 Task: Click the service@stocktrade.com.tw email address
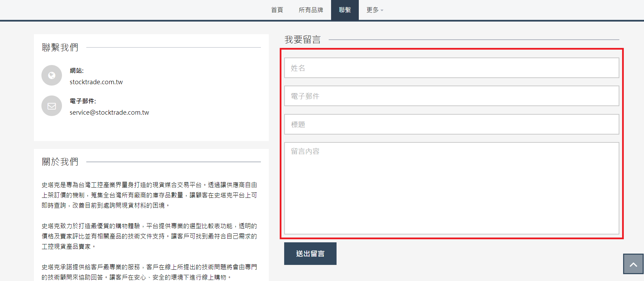click(109, 113)
